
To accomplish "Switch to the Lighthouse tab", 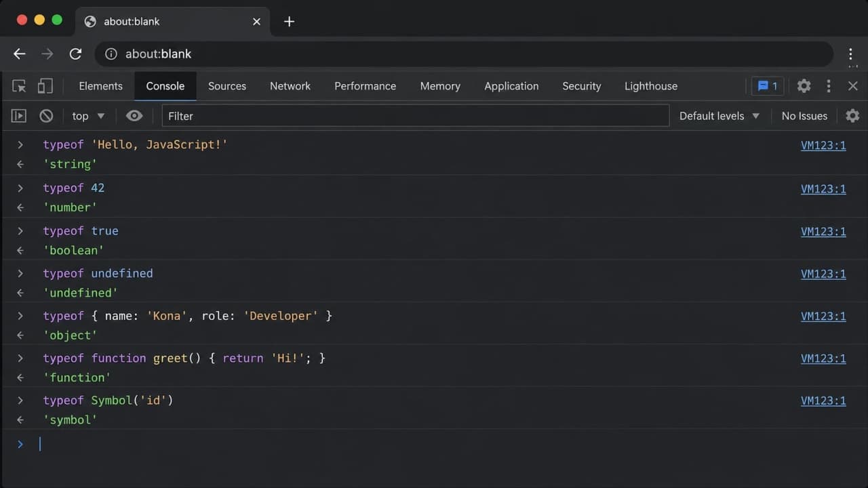I will click(651, 86).
